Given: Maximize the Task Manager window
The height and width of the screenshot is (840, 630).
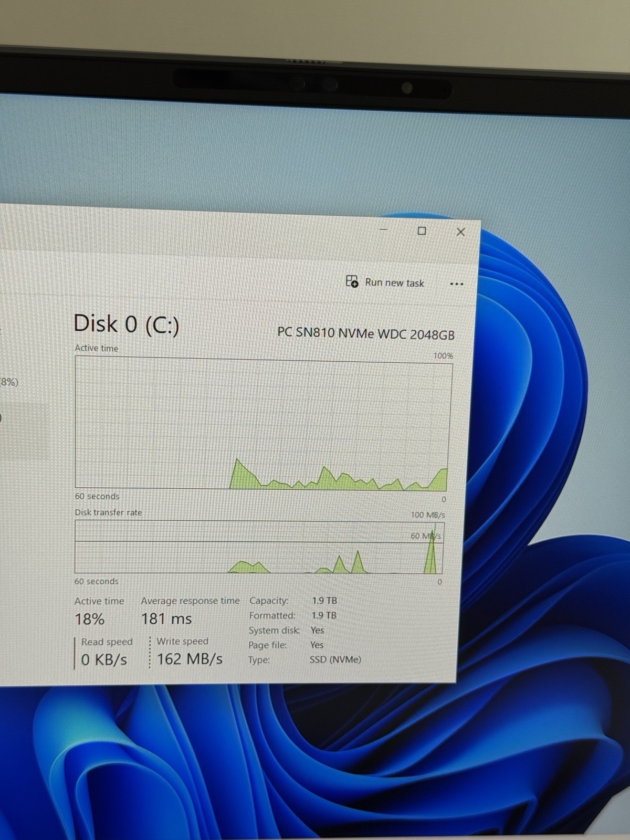Looking at the screenshot, I should [422, 231].
